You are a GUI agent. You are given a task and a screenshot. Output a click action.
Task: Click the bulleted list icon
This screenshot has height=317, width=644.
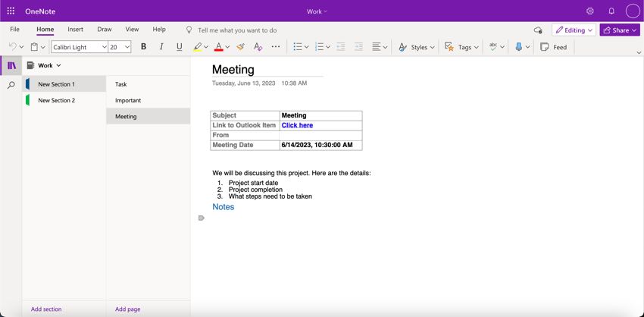click(x=297, y=47)
